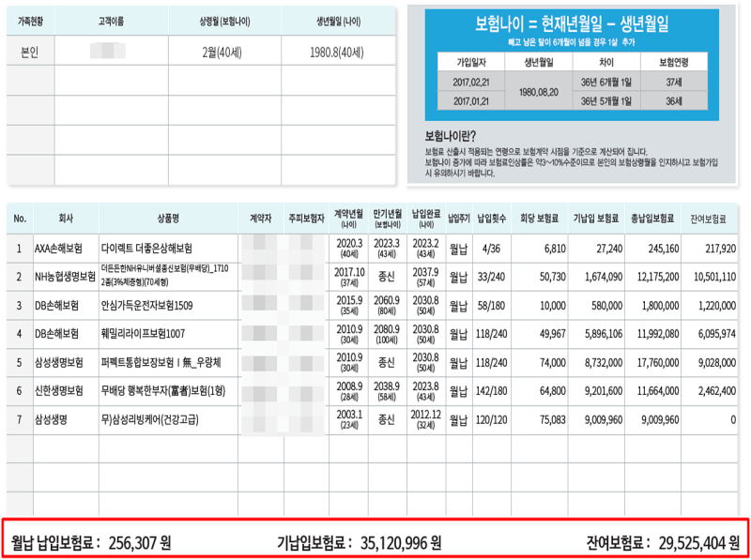Click the 잔여보험료 29,525,404 원 total
Image resolution: width=751 pixels, height=560 pixels.
(x=664, y=543)
